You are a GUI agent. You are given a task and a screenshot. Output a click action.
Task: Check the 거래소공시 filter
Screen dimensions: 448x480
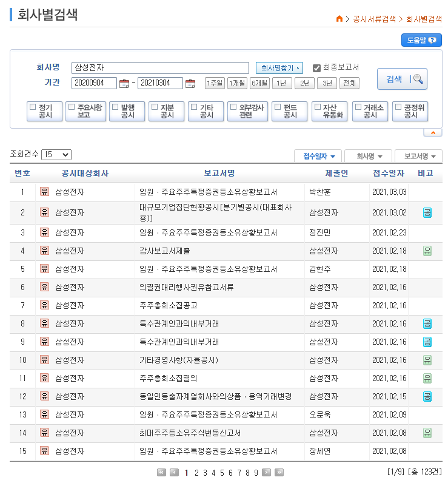tap(358, 107)
